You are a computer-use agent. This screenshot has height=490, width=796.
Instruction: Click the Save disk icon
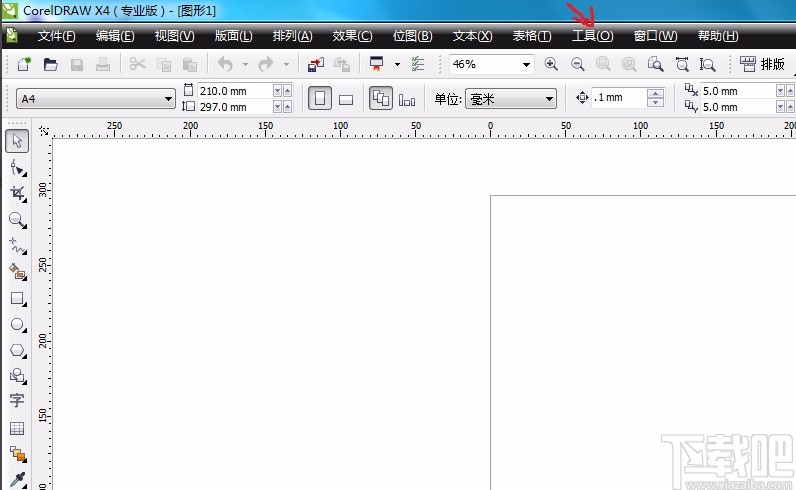[77, 64]
